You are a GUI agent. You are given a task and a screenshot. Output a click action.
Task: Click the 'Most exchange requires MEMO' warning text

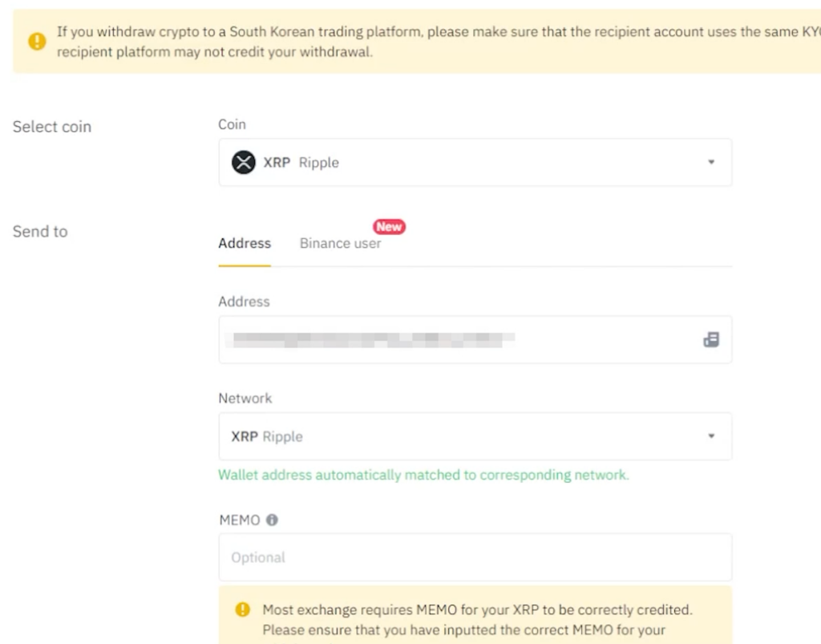tap(477, 620)
